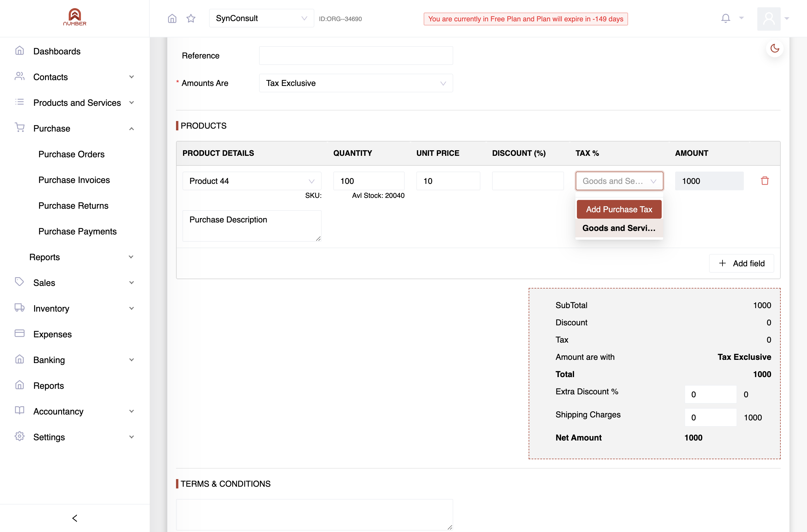
Task: Open the Amounts Are Tax Exclusive dropdown
Action: coord(356,83)
